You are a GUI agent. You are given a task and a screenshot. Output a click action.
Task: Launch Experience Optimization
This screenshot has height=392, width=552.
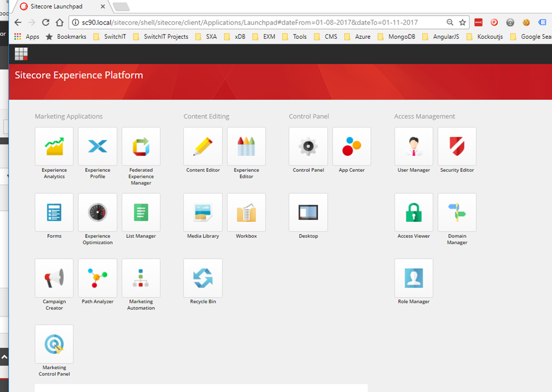[x=98, y=212]
